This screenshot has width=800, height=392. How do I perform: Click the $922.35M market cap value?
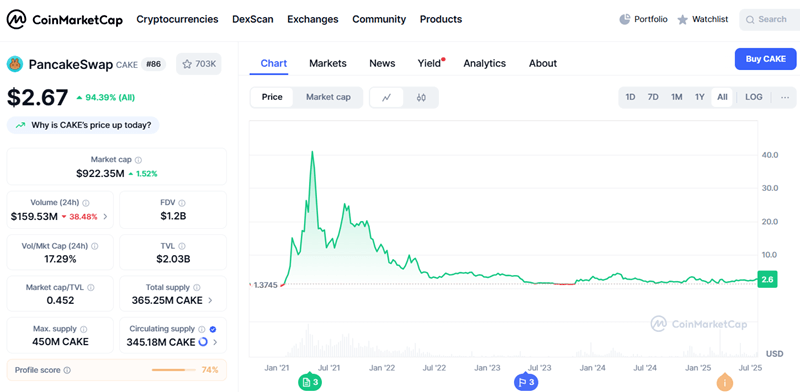(x=100, y=174)
